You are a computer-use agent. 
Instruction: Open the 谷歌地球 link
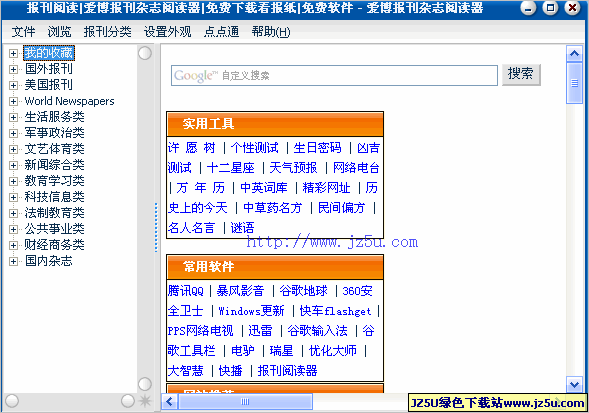point(303,290)
